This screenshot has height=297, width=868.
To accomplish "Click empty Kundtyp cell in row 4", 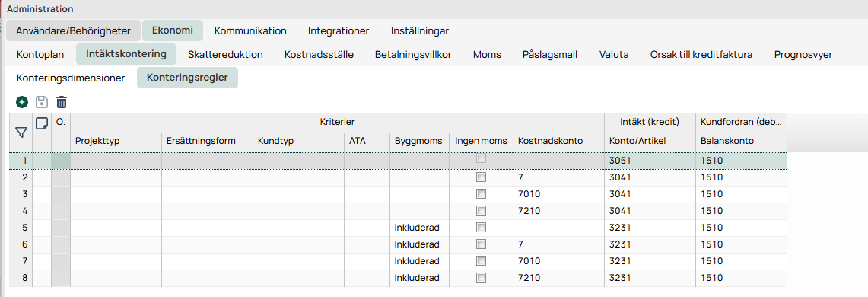I will click(298, 211).
